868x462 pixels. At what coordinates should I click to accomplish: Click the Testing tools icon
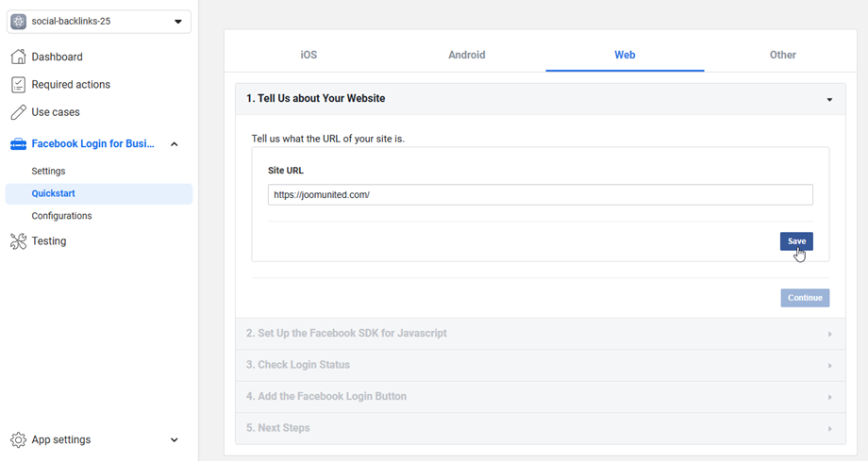[18, 241]
